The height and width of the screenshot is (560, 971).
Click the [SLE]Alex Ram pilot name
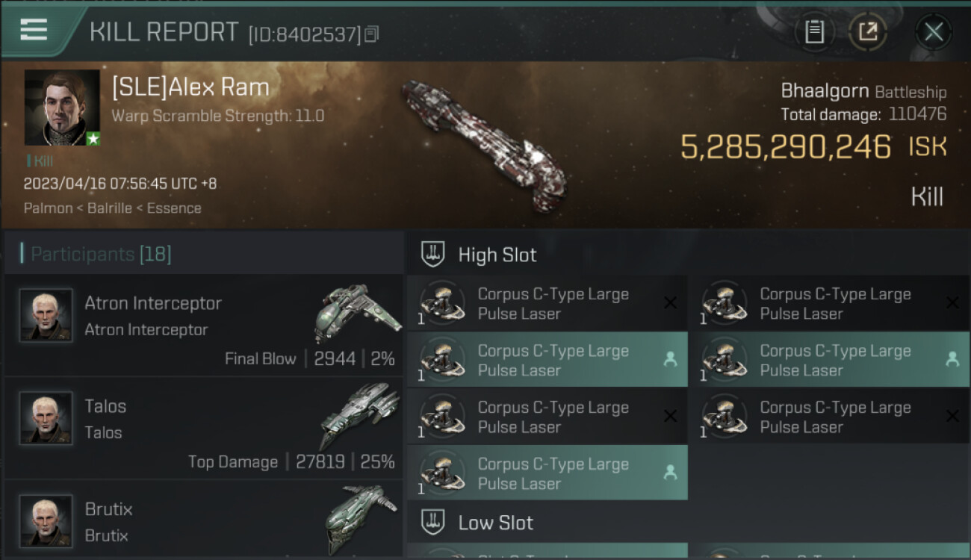190,88
